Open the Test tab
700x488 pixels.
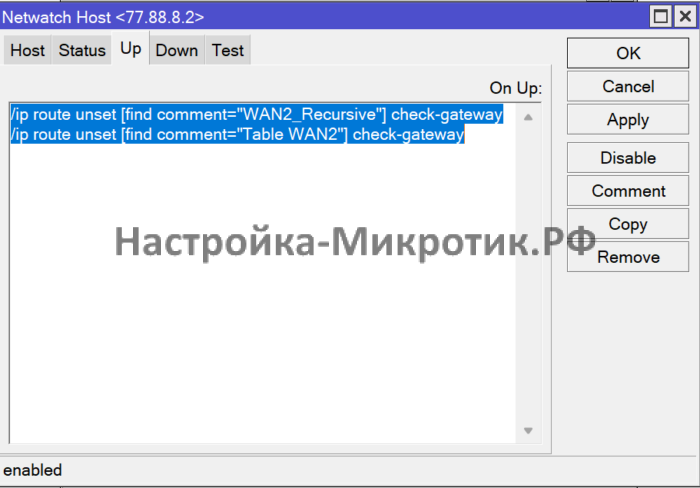[x=228, y=50]
